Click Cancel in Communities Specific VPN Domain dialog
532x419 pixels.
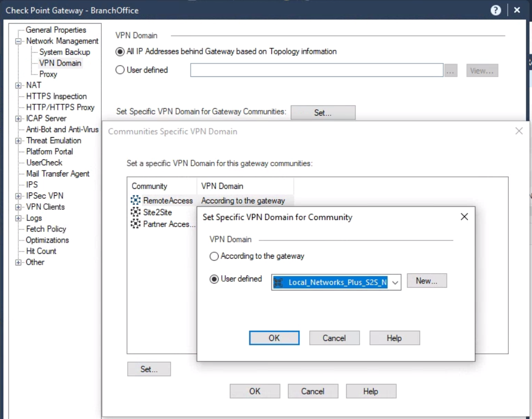point(313,391)
